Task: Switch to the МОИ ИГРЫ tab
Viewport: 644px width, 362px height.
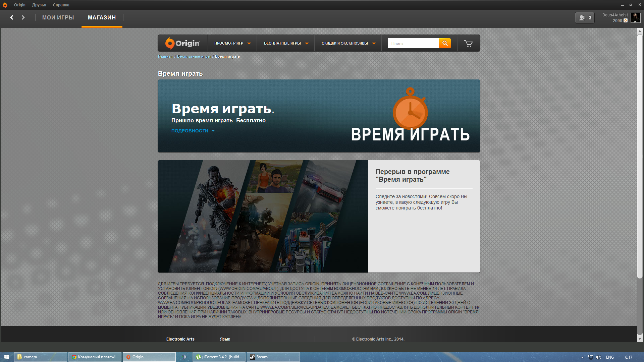Action: point(58,17)
